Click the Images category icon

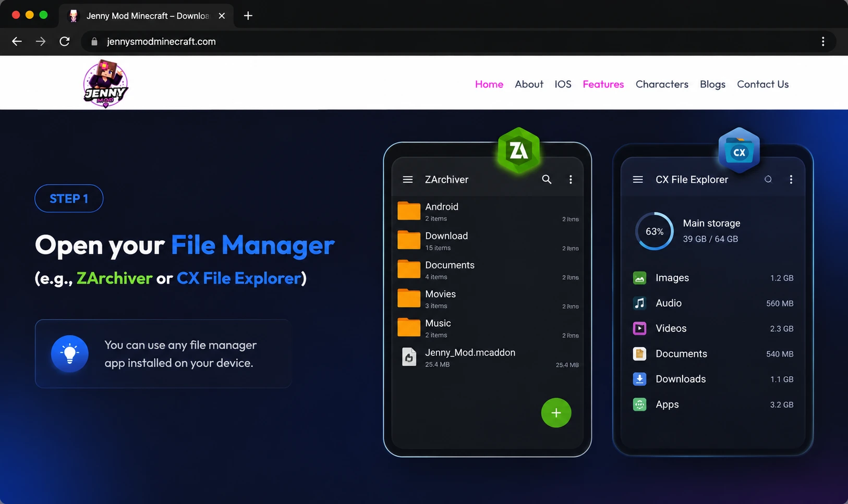(640, 278)
